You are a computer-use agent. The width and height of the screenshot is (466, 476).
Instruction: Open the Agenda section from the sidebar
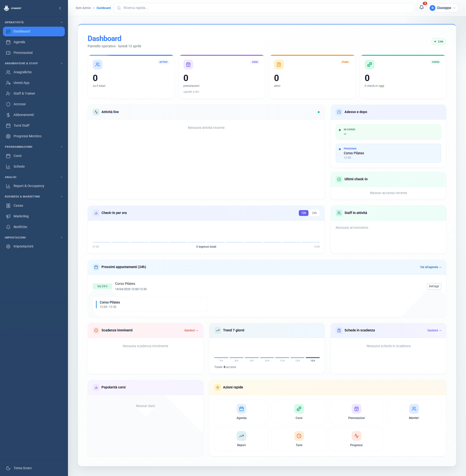coord(19,42)
